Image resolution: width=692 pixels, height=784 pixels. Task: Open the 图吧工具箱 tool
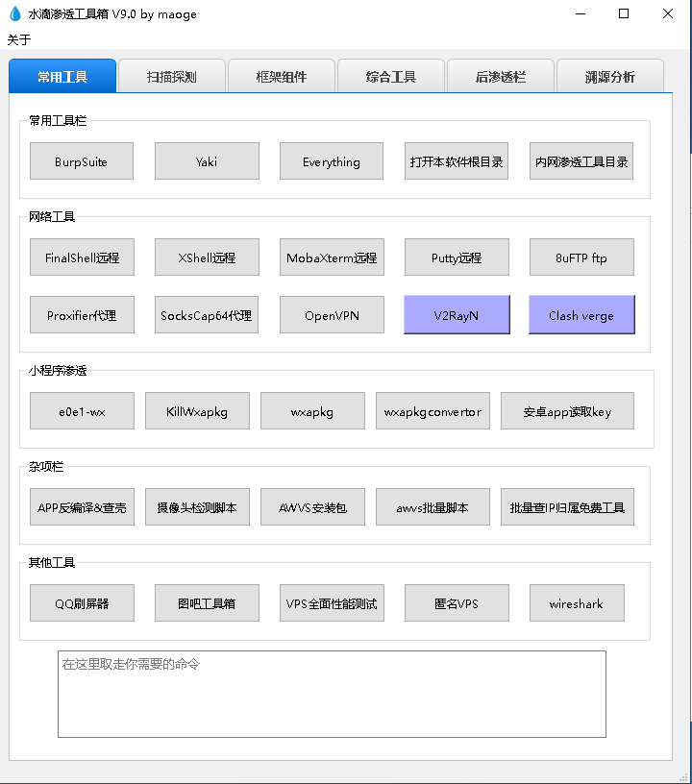tap(207, 603)
